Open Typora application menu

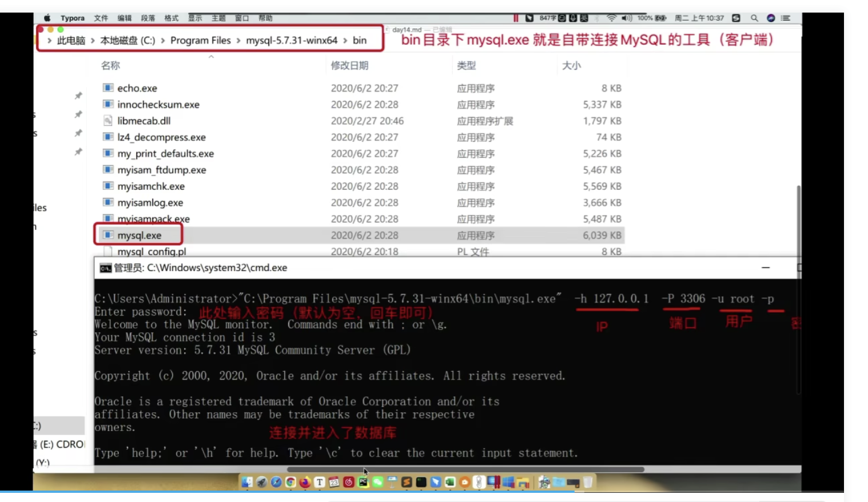[73, 18]
